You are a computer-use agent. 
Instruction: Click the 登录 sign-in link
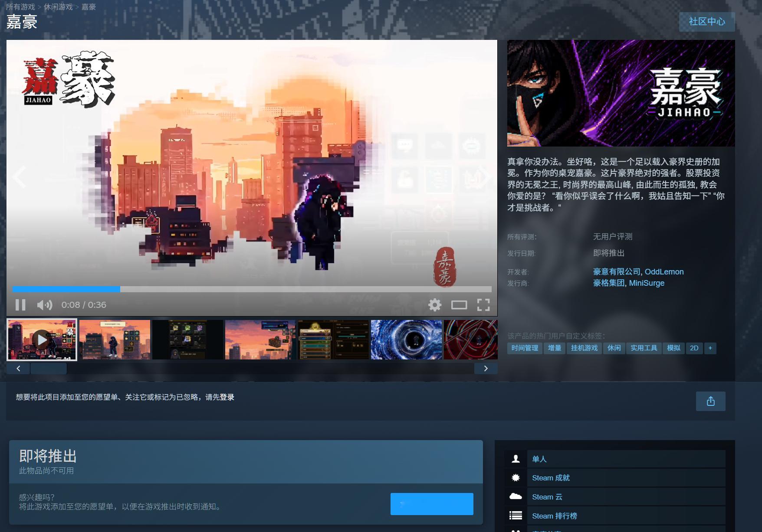click(227, 397)
